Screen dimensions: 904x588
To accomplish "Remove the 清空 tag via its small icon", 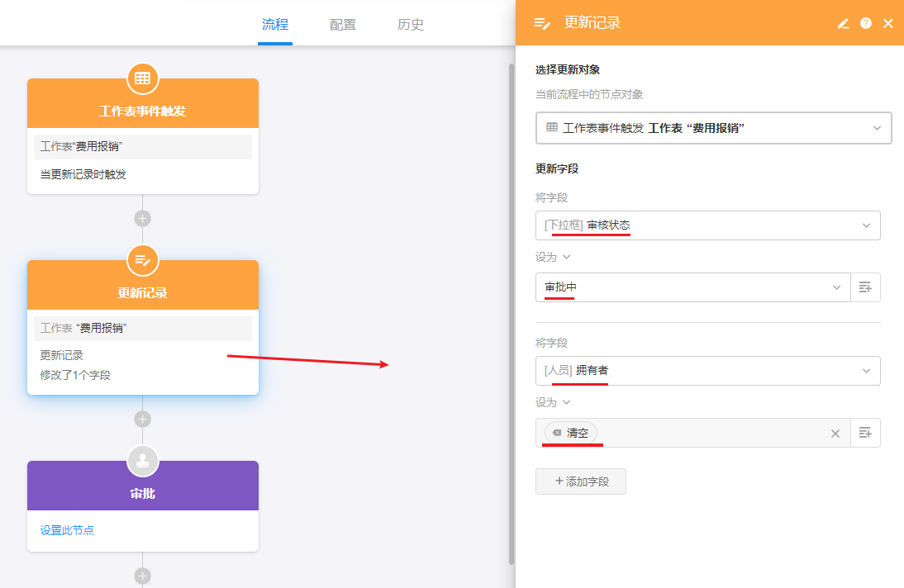I will tap(557, 433).
